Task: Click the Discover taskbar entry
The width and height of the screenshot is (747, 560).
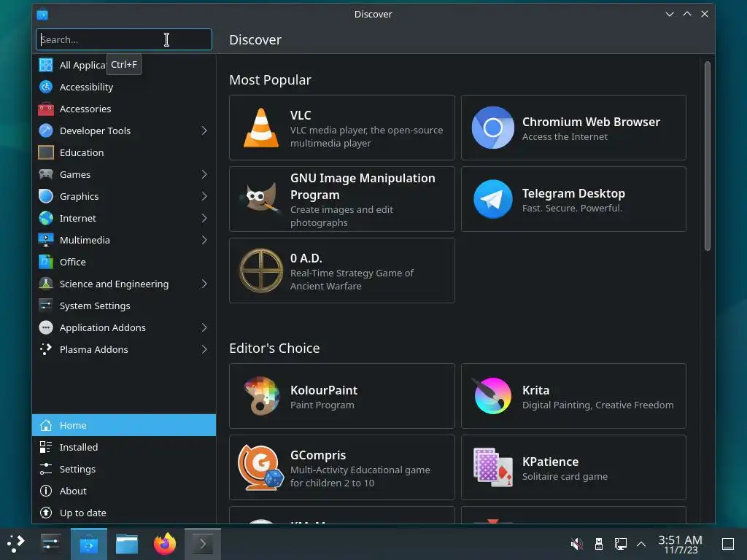Action: [89, 544]
